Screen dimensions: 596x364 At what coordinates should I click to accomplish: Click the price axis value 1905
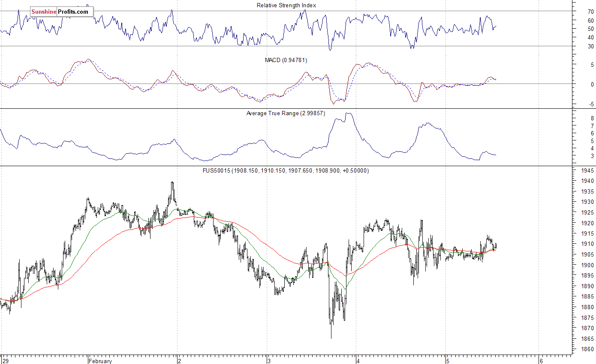pyautogui.click(x=588, y=255)
